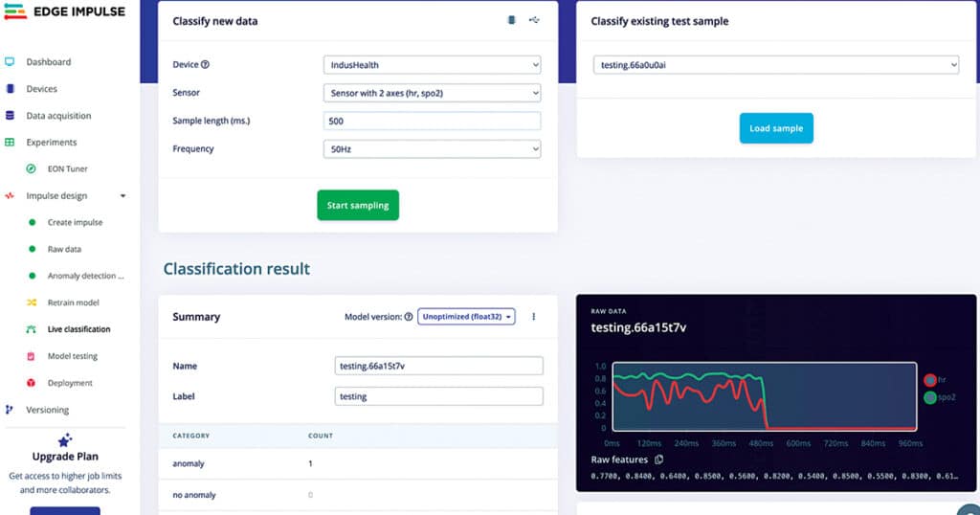Click the CATEGORY column header
This screenshot has width=980, height=515.
[x=190, y=436]
